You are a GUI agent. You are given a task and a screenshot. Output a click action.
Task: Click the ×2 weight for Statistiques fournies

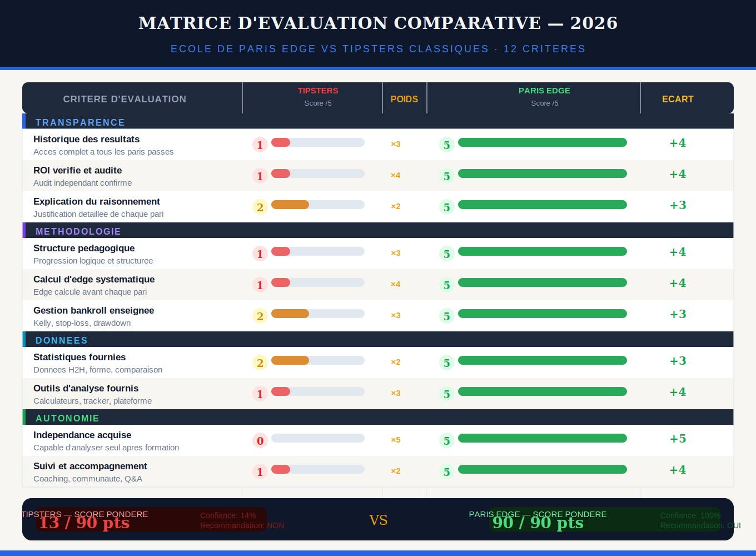tap(396, 362)
